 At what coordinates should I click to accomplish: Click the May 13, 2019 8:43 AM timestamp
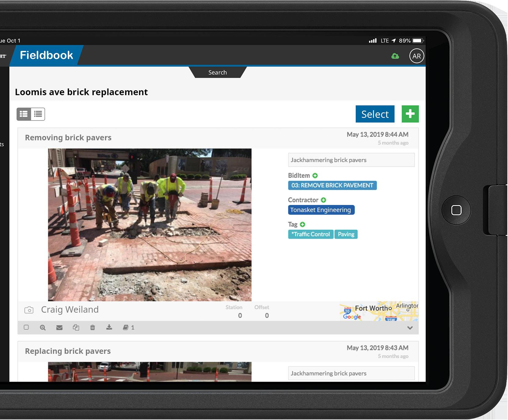pos(377,348)
